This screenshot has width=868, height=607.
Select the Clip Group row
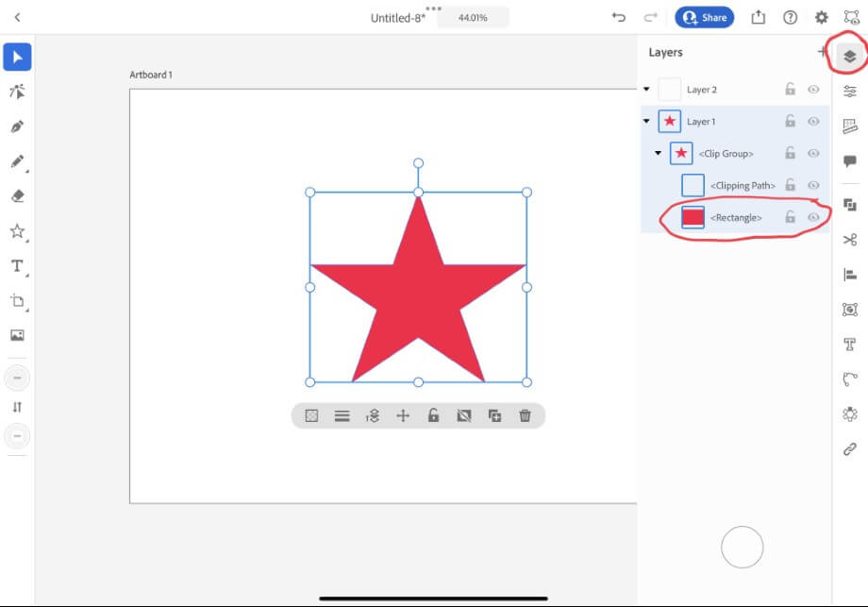tap(735, 154)
